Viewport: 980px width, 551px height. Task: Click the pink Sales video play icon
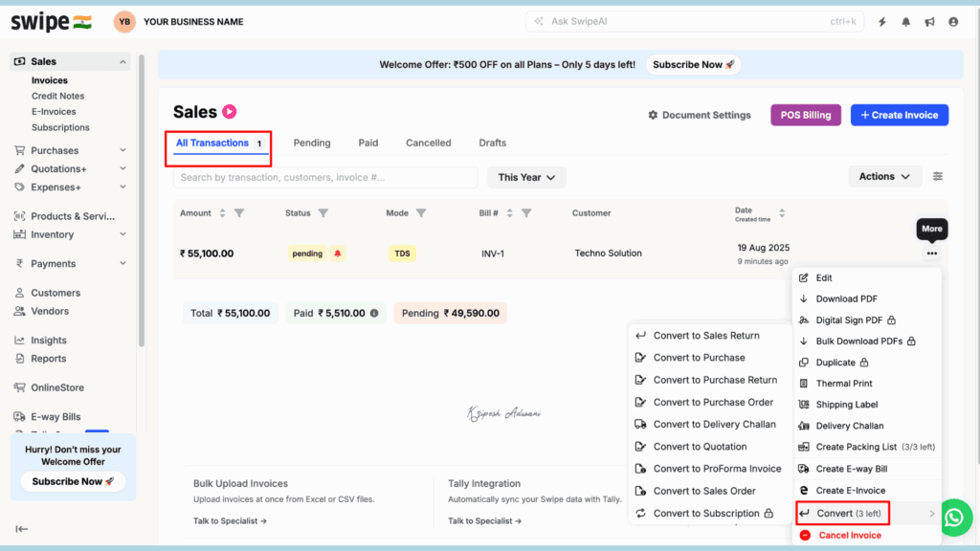click(230, 112)
